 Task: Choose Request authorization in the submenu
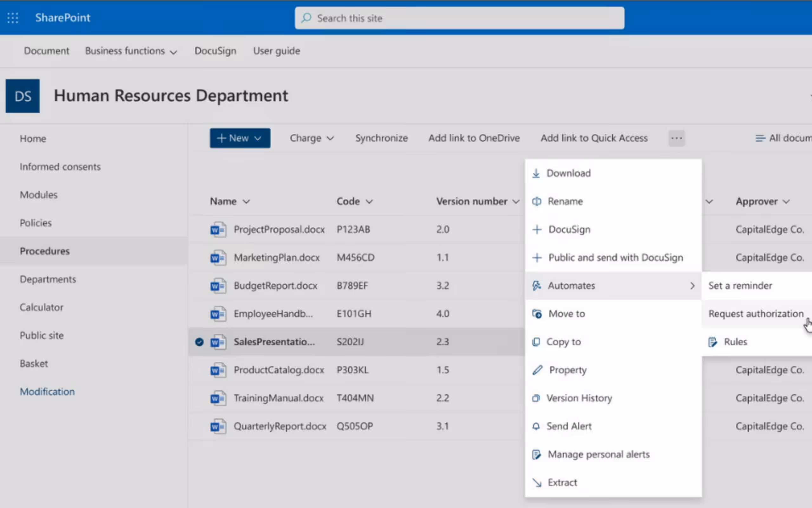point(756,314)
